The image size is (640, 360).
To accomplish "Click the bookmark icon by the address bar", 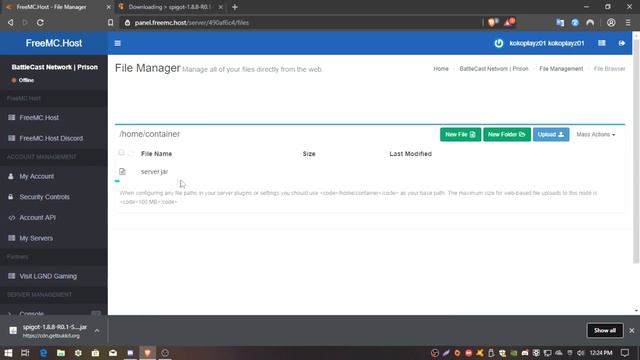I will point(111,22).
